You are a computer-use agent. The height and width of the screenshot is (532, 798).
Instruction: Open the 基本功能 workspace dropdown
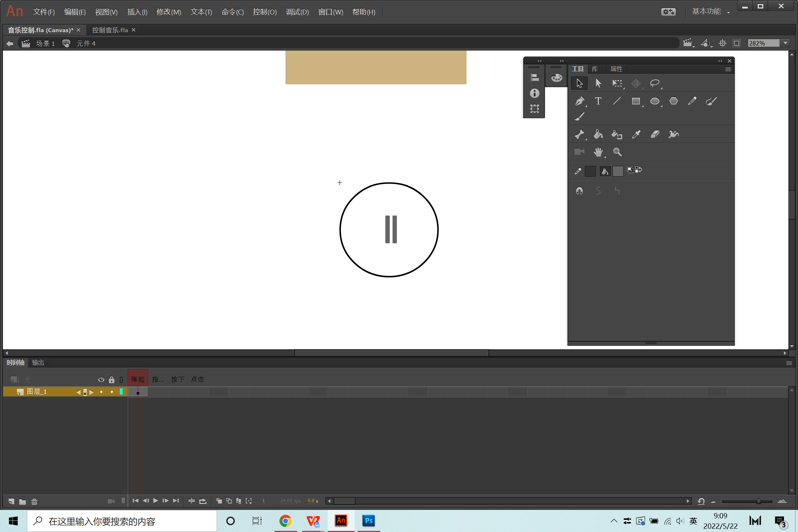pyautogui.click(x=710, y=12)
